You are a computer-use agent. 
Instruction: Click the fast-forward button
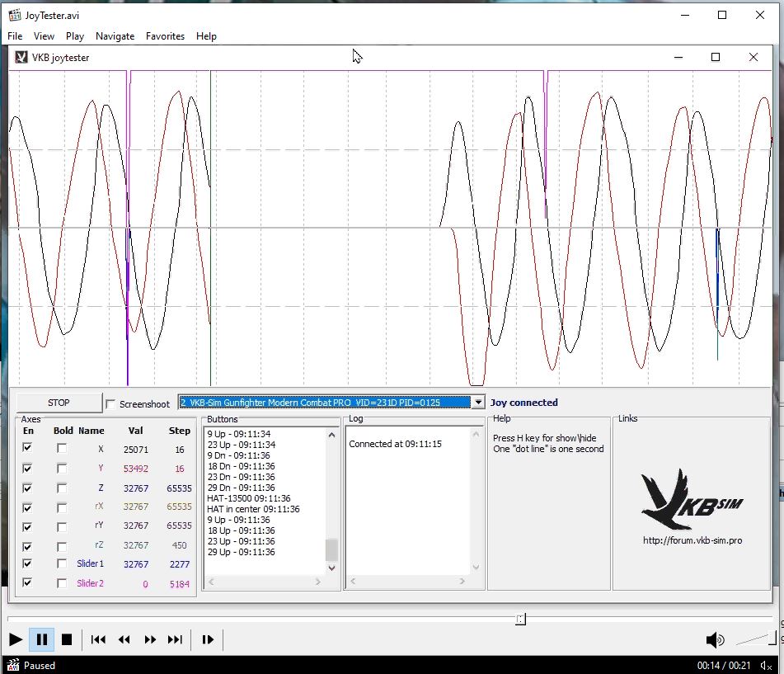pyautogui.click(x=150, y=639)
